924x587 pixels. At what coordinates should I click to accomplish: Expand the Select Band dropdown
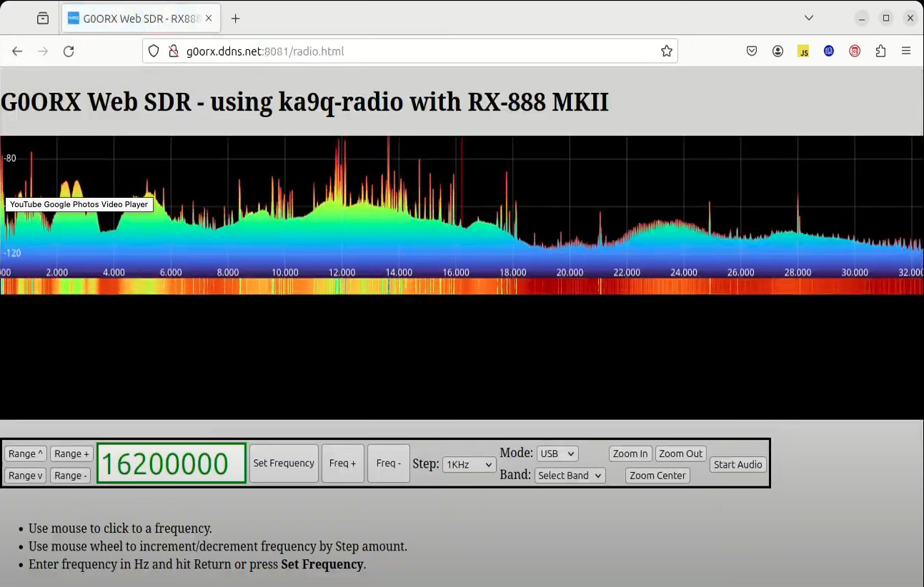pyautogui.click(x=570, y=476)
